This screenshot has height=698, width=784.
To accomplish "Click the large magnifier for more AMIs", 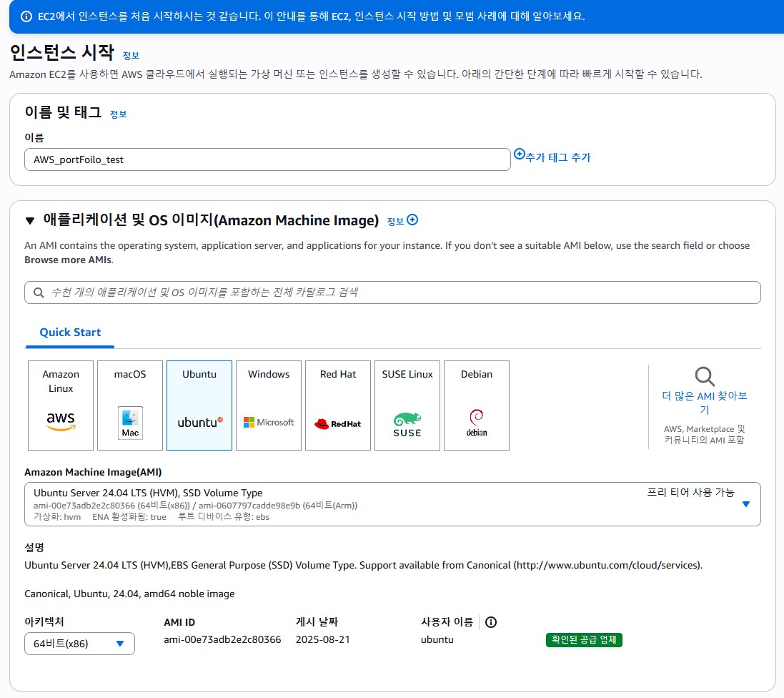I will coord(705,377).
